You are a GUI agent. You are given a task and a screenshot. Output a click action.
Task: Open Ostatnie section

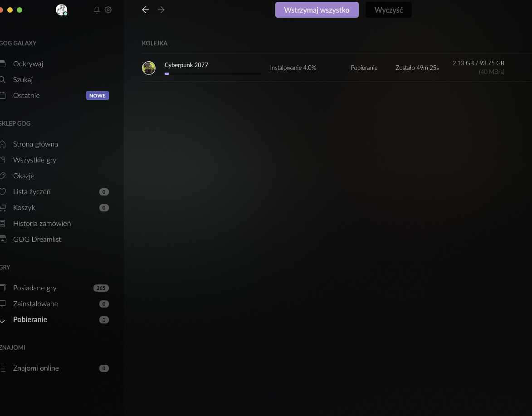click(x=26, y=96)
